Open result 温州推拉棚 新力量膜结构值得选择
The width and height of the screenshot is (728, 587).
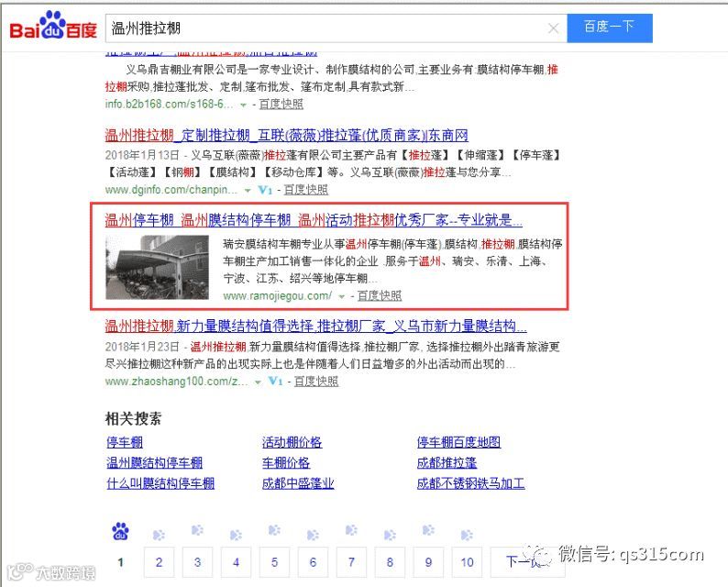coord(315,326)
